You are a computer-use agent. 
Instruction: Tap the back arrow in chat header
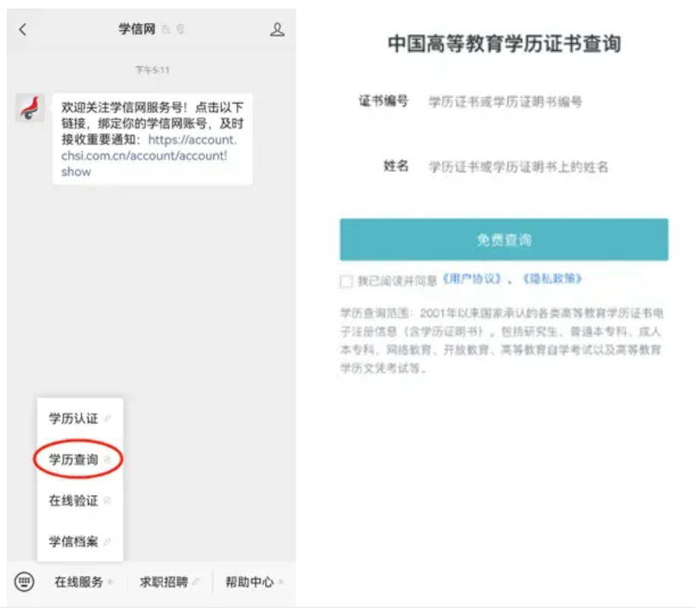23,30
